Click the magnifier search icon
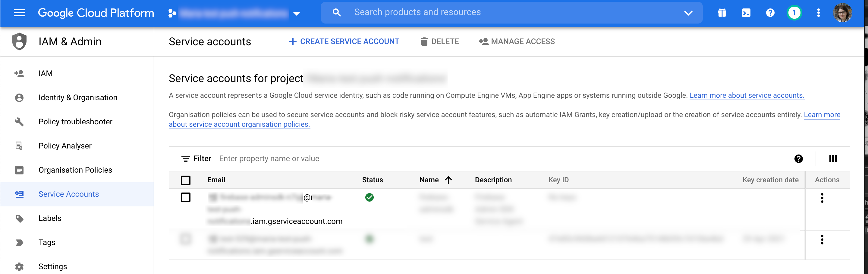This screenshot has width=868, height=274. point(336,12)
